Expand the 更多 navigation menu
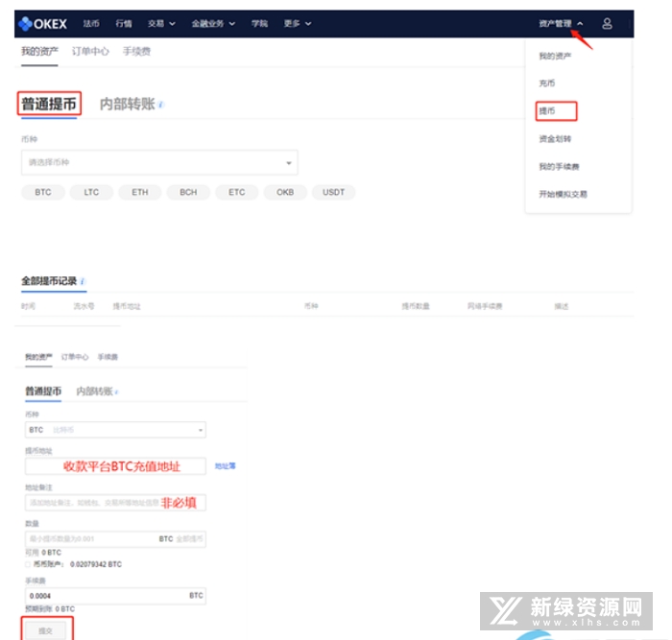Image resolution: width=672 pixels, height=640 pixels. coord(297,23)
